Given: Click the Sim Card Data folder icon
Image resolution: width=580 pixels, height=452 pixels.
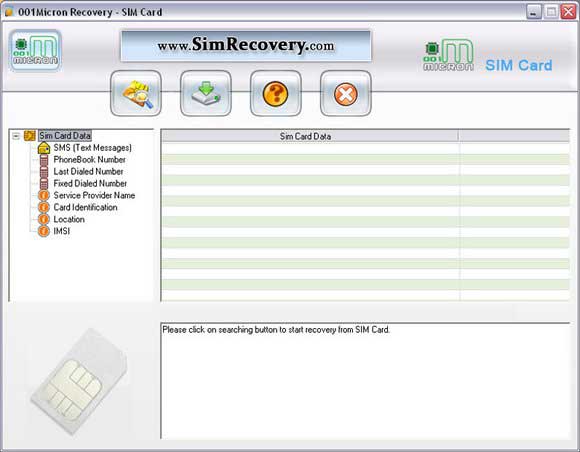Looking at the screenshot, I should 30,136.
